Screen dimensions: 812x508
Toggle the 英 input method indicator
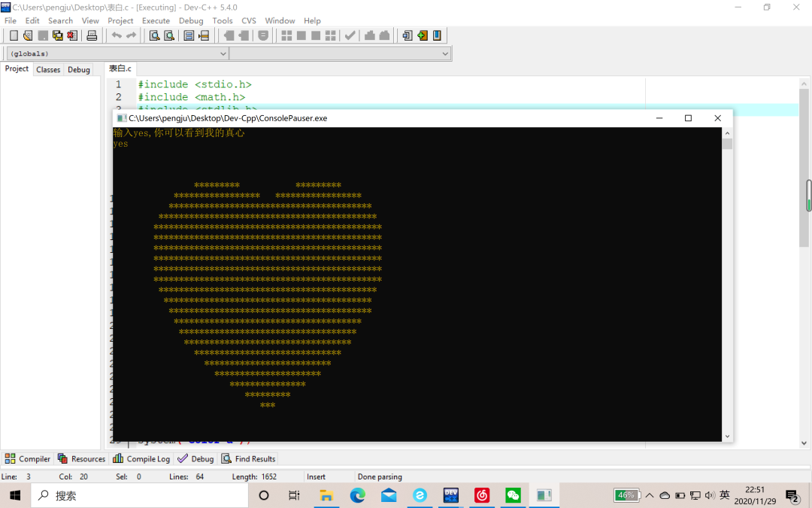[725, 495]
